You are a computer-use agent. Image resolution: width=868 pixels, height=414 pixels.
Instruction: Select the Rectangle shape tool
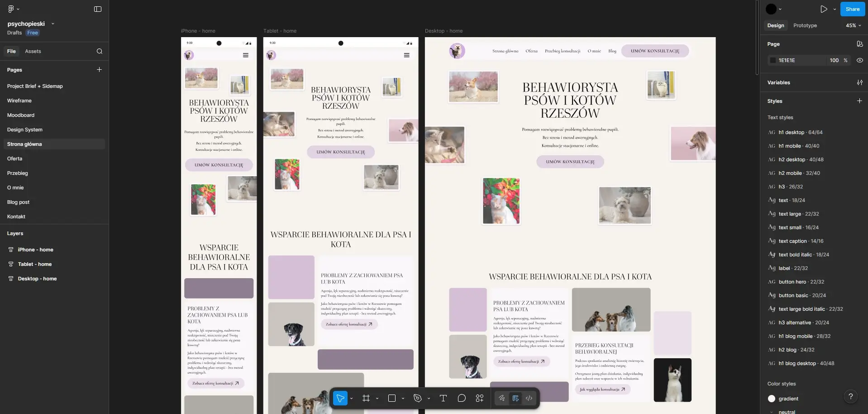(392, 398)
